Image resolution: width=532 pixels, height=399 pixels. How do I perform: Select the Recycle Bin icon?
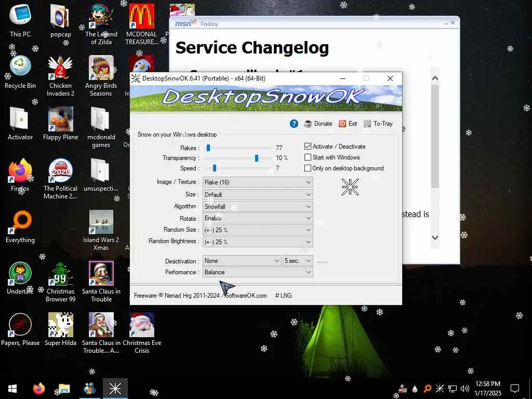pyautogui.click(x=20, y=72)
